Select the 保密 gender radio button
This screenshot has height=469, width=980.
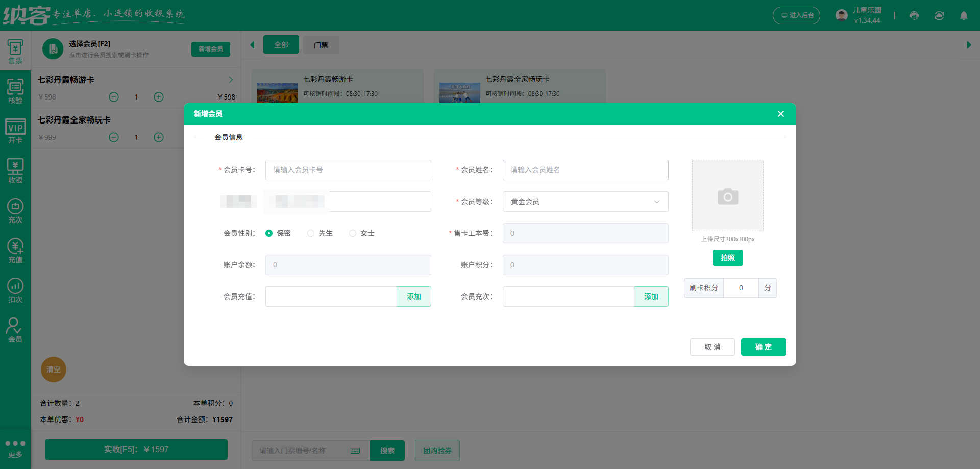pos(269,233)
